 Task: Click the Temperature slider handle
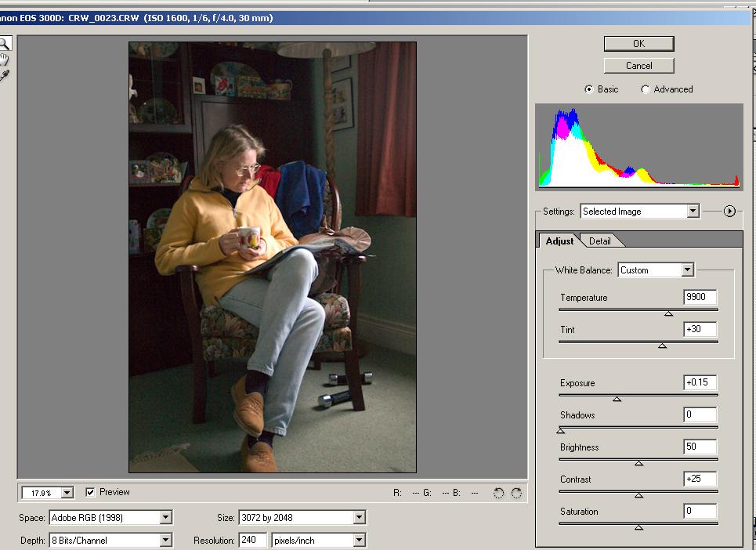[x=668, y=313]
